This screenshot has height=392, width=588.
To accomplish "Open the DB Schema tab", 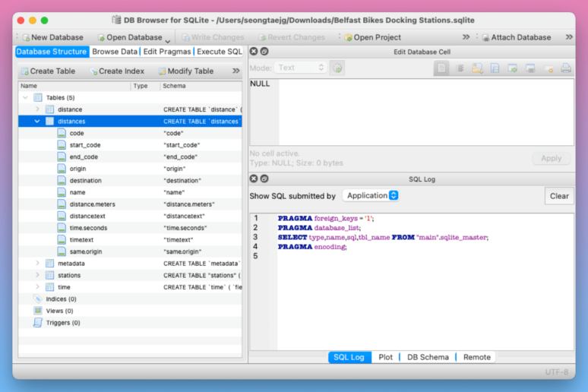I will pyautogui.click(x=427, y=357).
